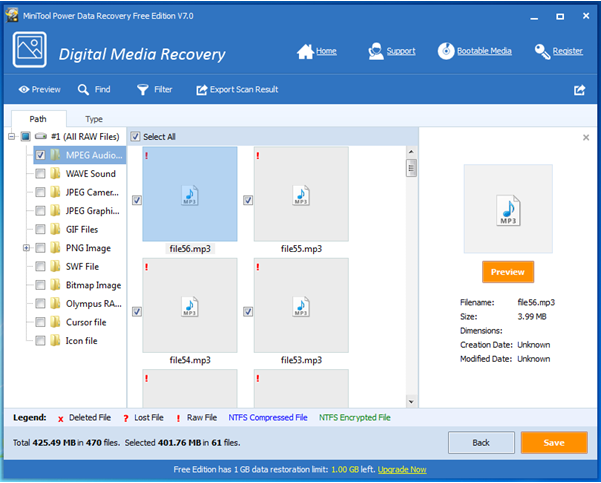
Task: Open the Register link
Action: (x=568, y=51)
